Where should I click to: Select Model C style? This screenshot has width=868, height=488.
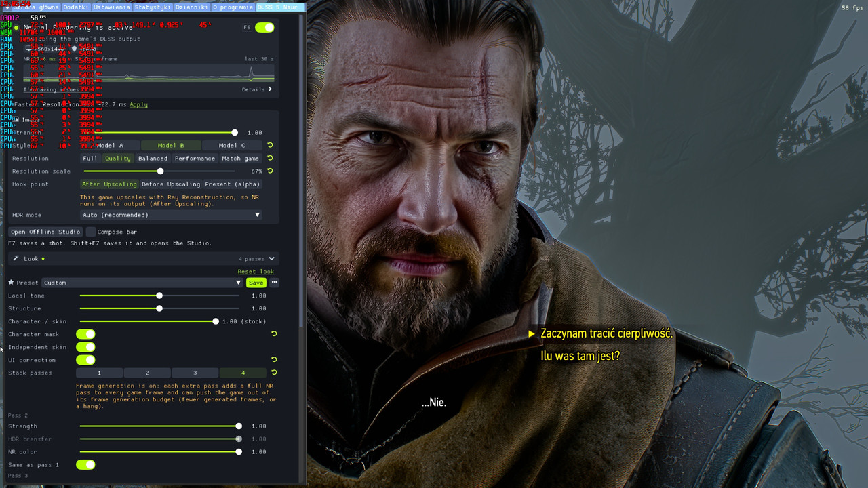(232, 145)
